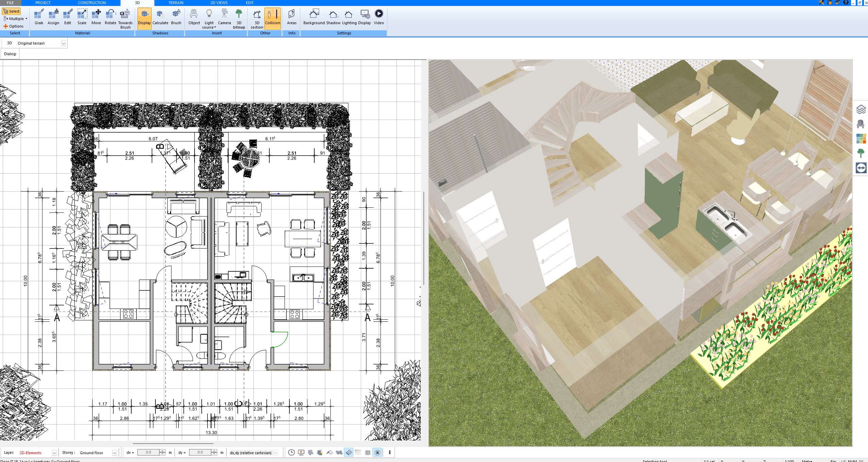Open the relative cartesian coordinate dropdown
The image size is (868, 462).
pos(276,453)
